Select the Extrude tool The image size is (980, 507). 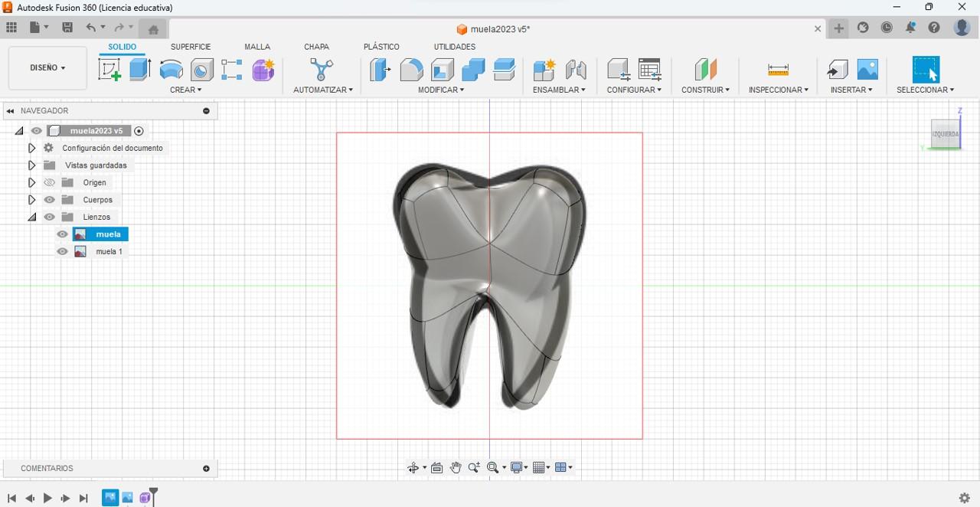[x=140, y=70]
